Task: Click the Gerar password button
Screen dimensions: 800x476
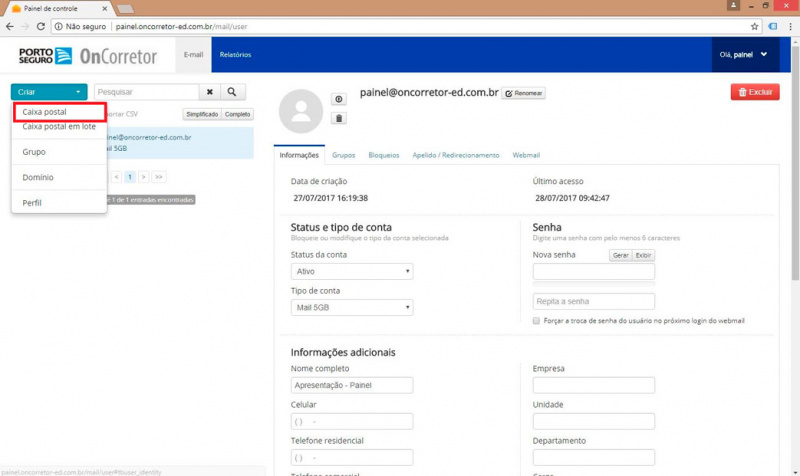Action: click(x=620, y=255)
